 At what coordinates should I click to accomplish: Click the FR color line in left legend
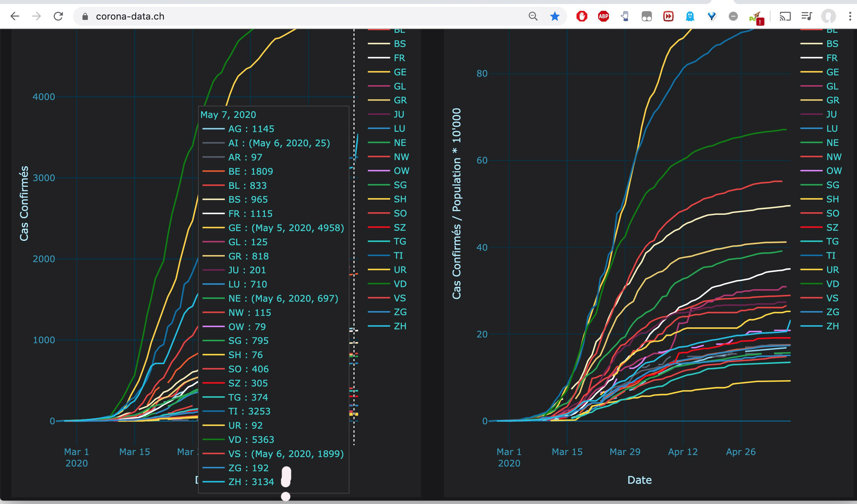[378, 58]
